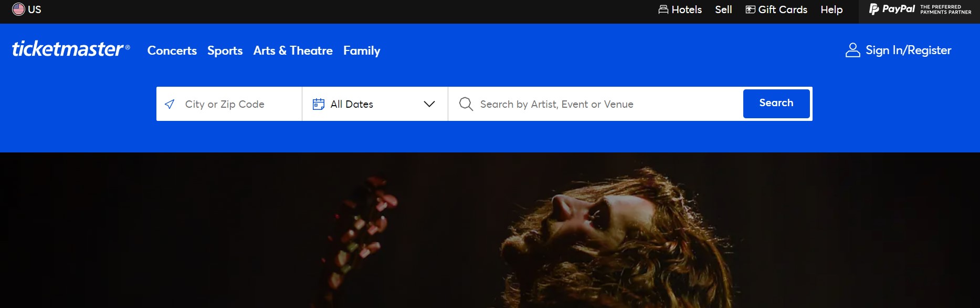This screenshot has width=980, height=308.
Task: Open the country selector labeled US
Action: pyautogui.click(x=25, y=8)
